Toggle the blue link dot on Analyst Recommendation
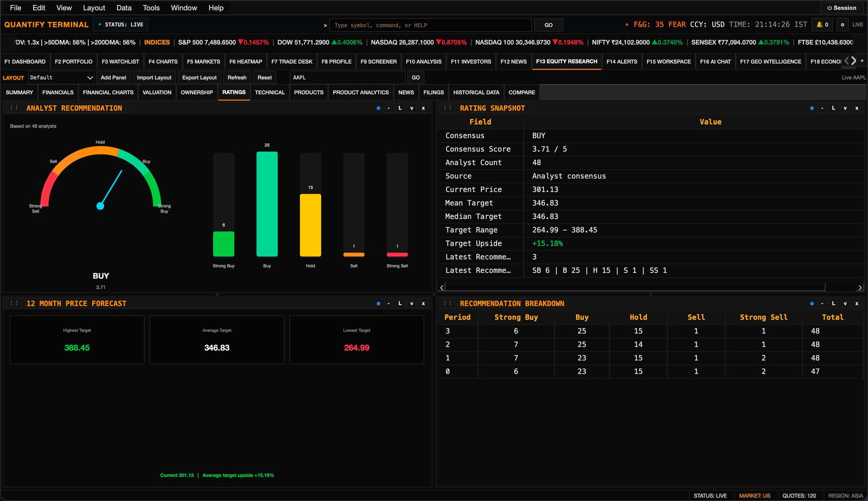The height and width of the screenshot is (501, 868). [x=378, y=108]
